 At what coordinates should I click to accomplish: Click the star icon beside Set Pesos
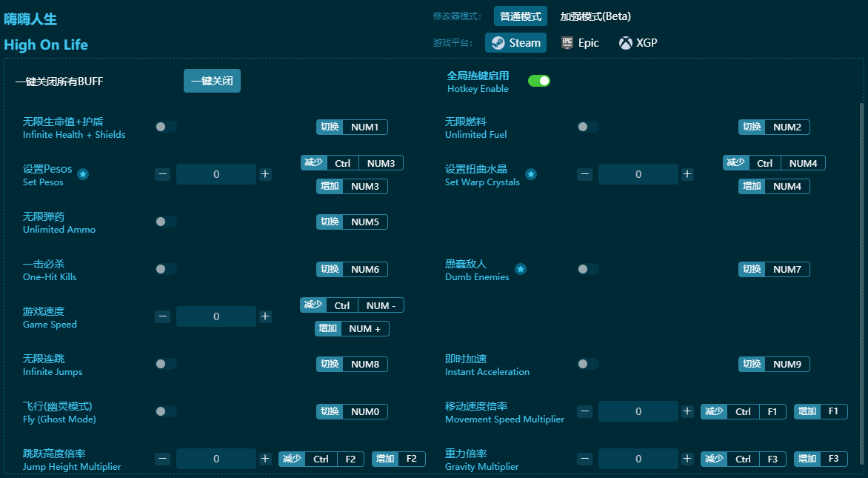click(83, 174)
